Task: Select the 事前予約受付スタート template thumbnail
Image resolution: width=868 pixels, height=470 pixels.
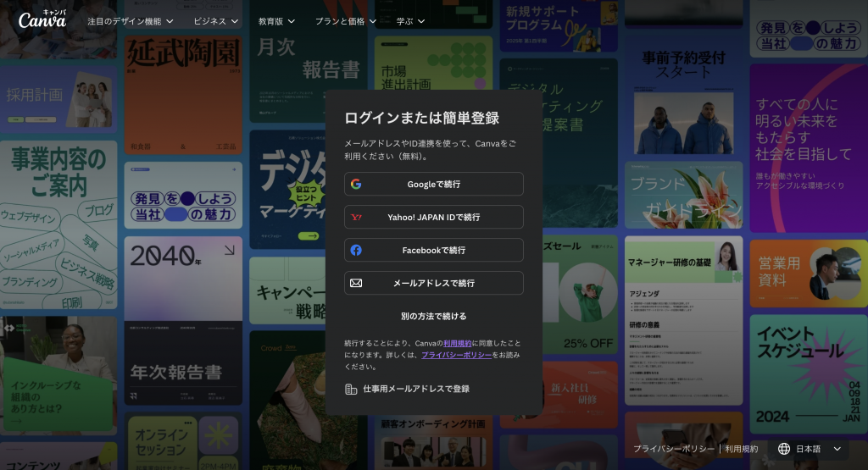Action: click(684, 95)
